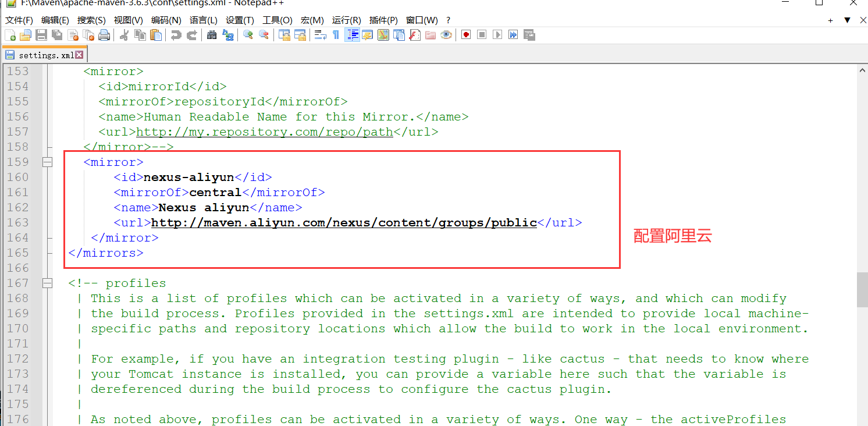Run macro multiple times icon
Screen dimensions: 868x426
click(513, 35)
